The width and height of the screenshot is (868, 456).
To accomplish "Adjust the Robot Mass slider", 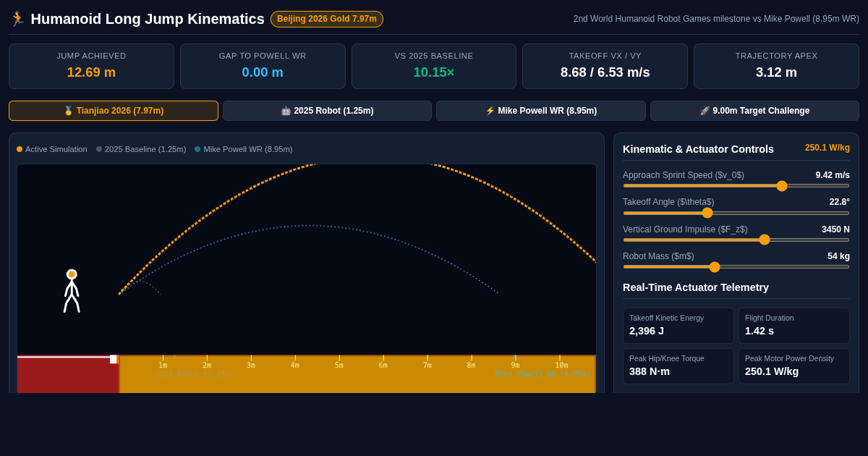I will coord(736,267).
